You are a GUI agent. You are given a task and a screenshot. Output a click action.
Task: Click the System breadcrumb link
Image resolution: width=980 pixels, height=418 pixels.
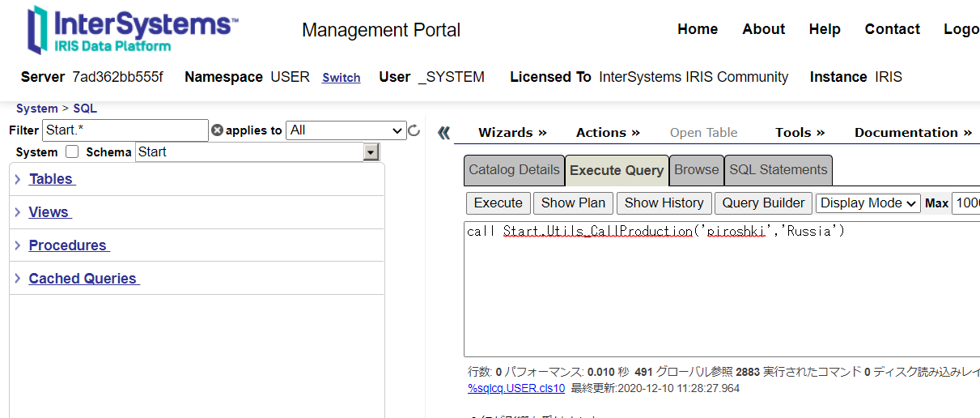tap(36, 109)
